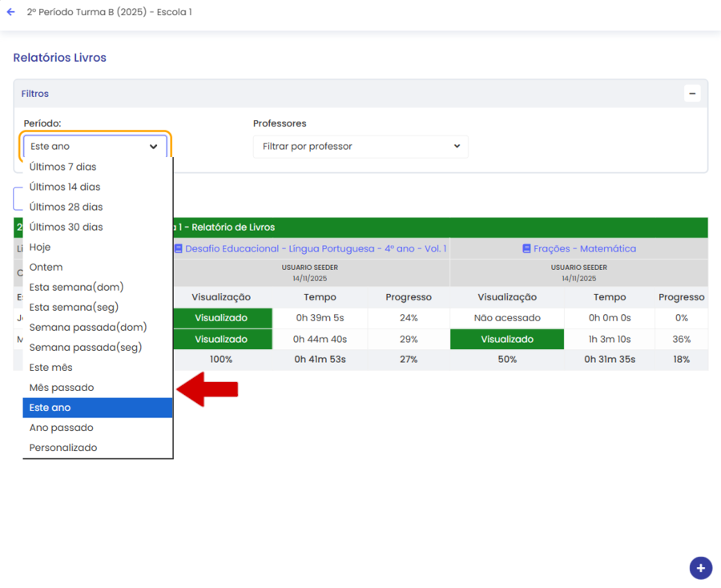
Task: Select Hoje in period list
Action: pyautogui.click(x=40, y=247)
